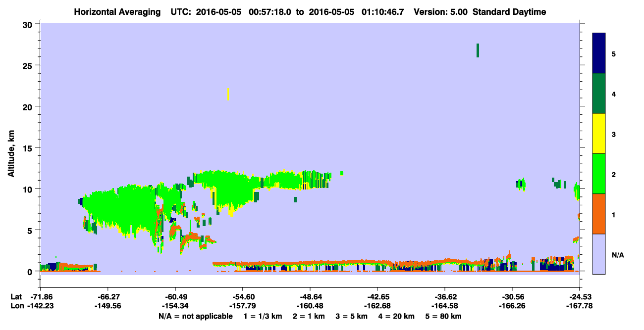644x330 pixels.
Task: Click latitude value -48.64
Action: tap(310, 297)
